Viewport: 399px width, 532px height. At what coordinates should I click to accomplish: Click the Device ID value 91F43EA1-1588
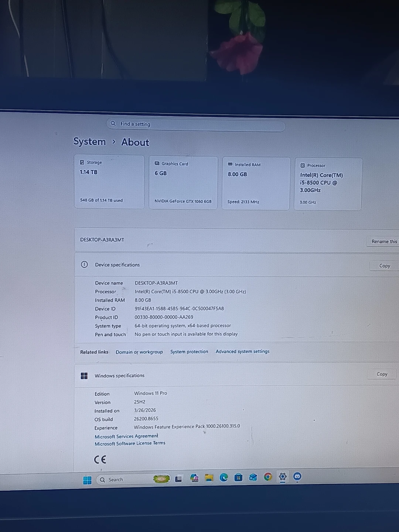179,308
